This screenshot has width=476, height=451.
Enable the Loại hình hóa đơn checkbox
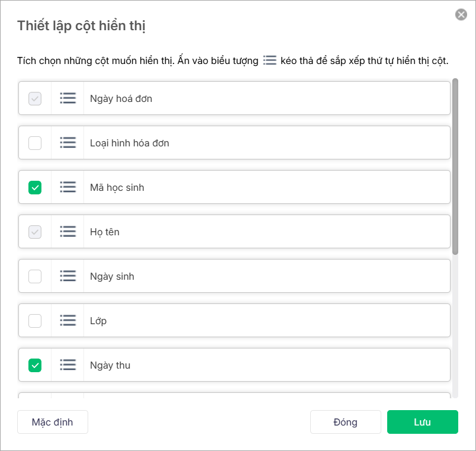pyautogui.click(x=35, y=143)
